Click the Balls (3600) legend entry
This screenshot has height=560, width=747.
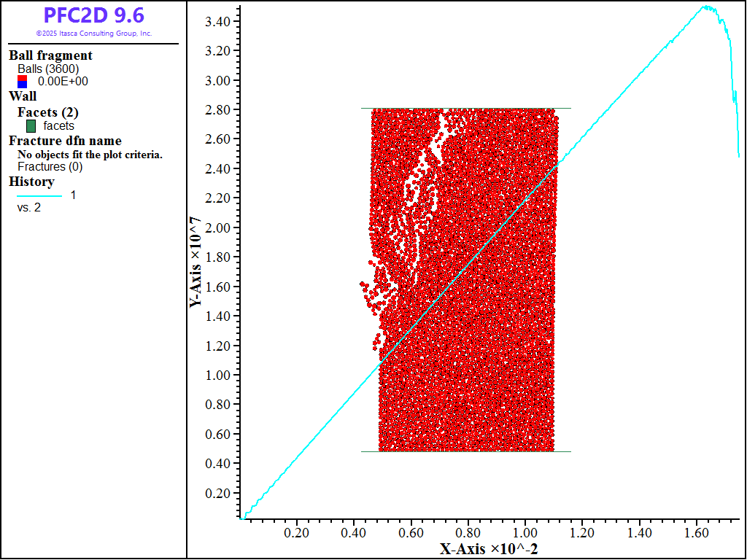click(x=48, y=69)
